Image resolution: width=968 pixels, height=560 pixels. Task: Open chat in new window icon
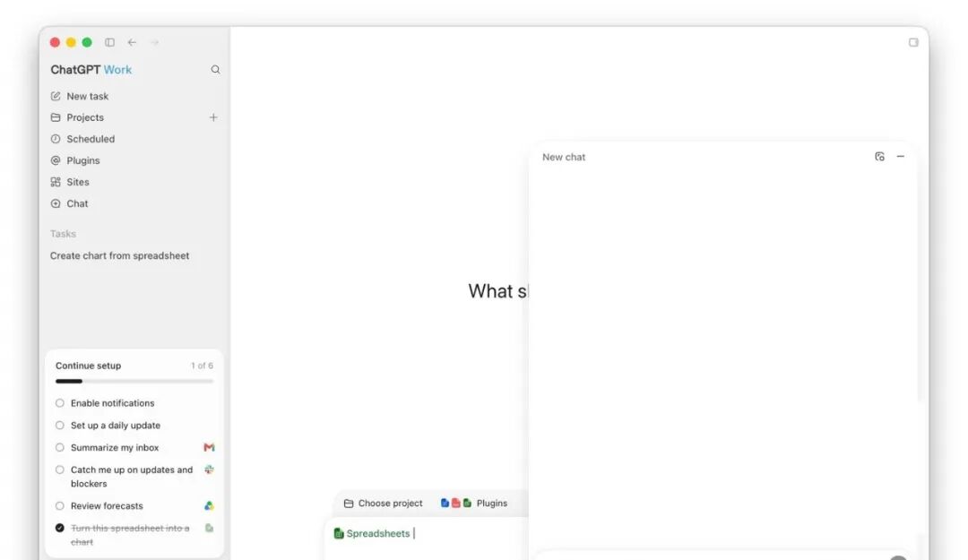tap(880, 157)
